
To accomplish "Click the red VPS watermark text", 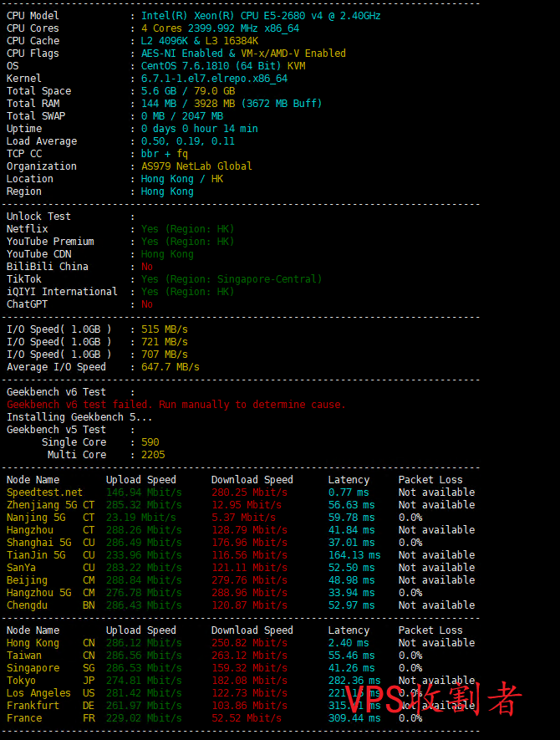I will tap(433, 701).
